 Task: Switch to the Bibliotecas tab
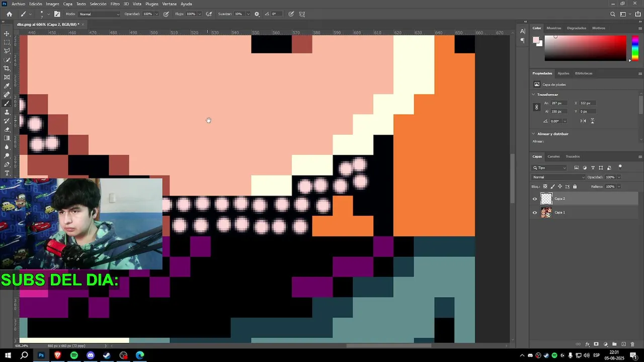[x=584, y=73]
